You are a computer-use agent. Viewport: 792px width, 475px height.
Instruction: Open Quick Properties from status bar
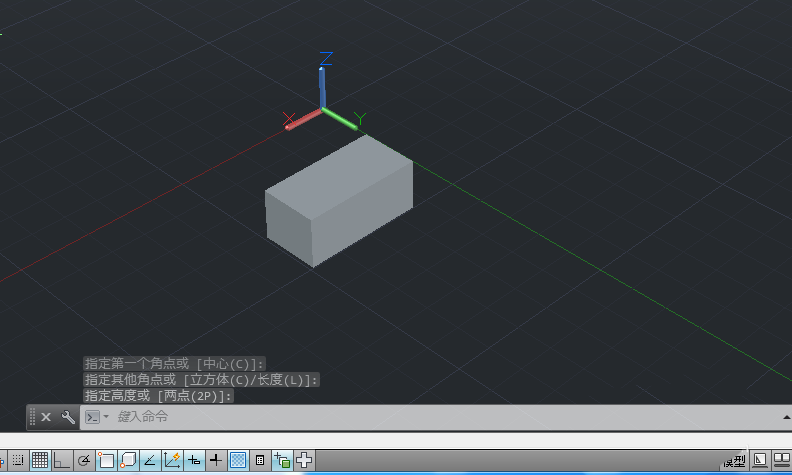(260, 460)
